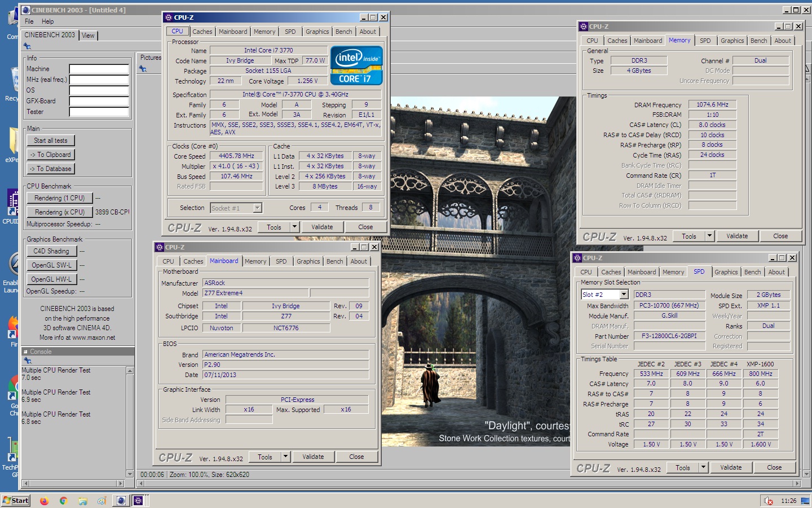Click the To Clipboard button
The image size is (812, 508).
(51, 155)
